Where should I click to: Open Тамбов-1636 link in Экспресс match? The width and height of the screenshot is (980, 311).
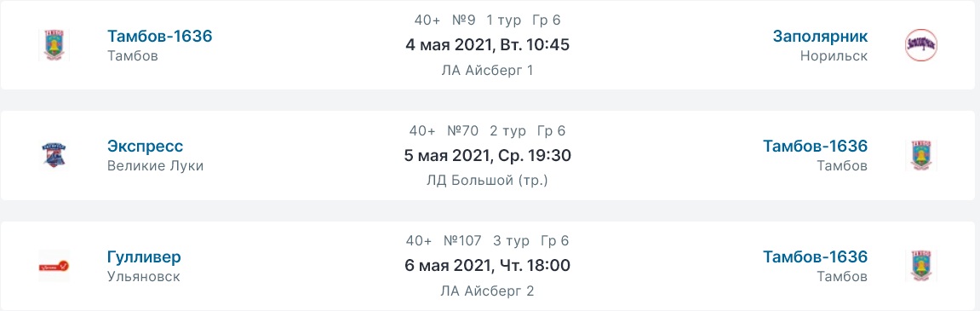tap(815, 147)
